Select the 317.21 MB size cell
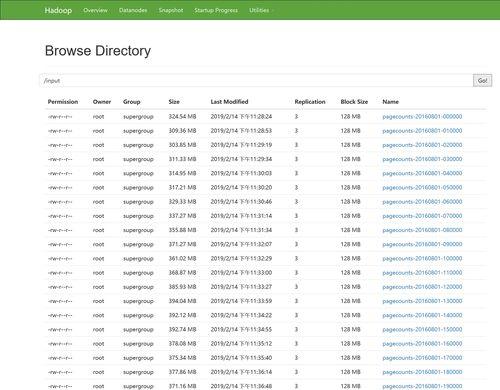500x390 pixels. click(x=182, y=188)
